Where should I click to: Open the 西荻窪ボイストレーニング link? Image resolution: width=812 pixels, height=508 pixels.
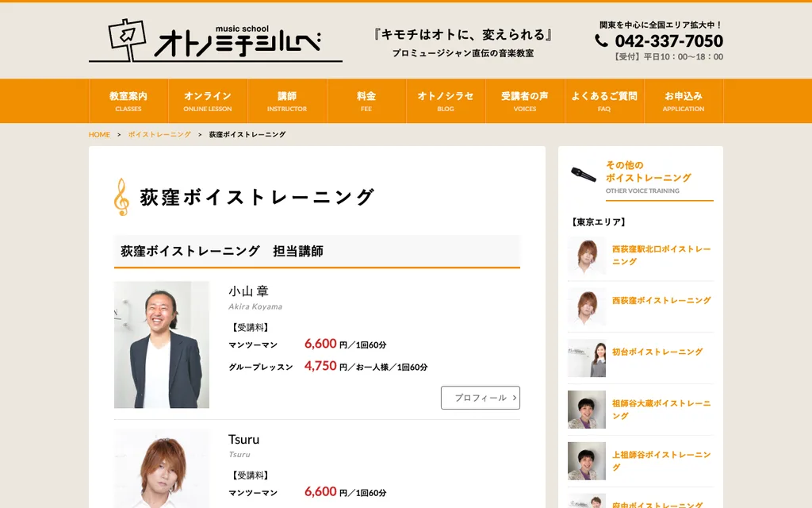click(661, 300)
